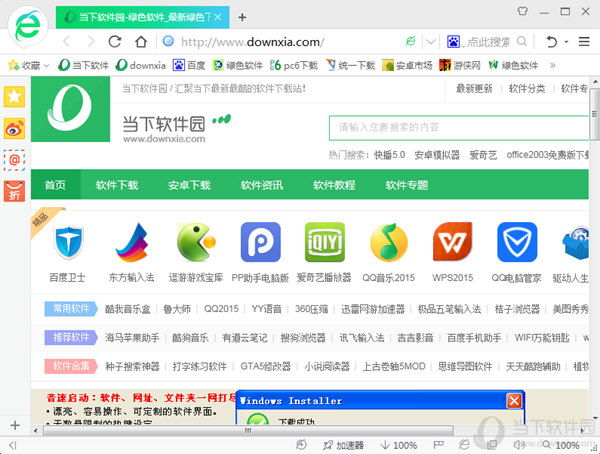Open the pc6下载 bookmark

[x=294, y=65]
